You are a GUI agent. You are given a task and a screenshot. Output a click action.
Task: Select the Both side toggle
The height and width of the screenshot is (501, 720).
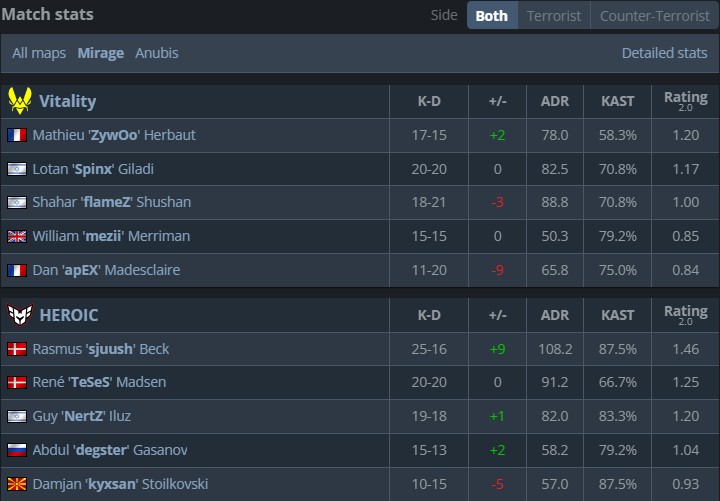pos(491,15)
